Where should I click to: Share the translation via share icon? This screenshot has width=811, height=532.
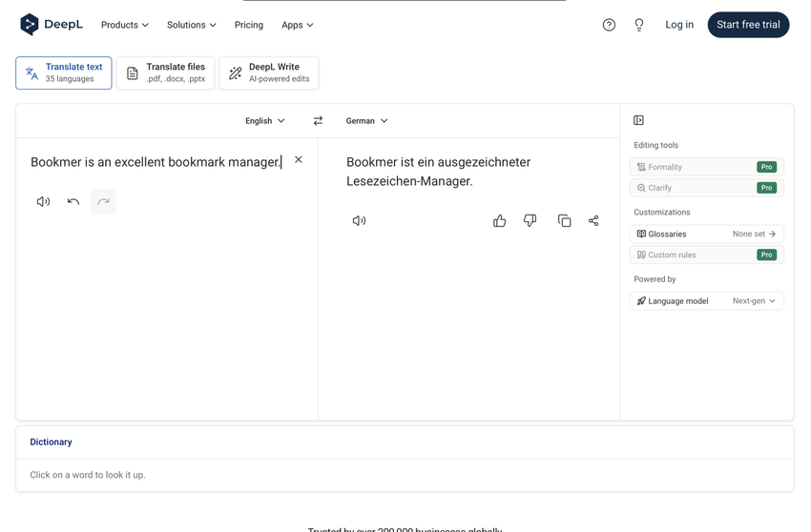pos(593,220)
